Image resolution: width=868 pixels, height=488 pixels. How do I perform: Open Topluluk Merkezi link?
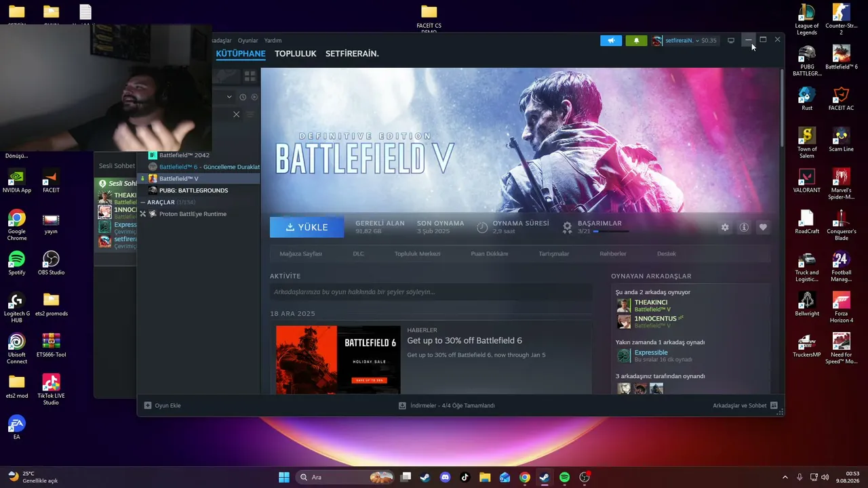(x=417, y=253)
